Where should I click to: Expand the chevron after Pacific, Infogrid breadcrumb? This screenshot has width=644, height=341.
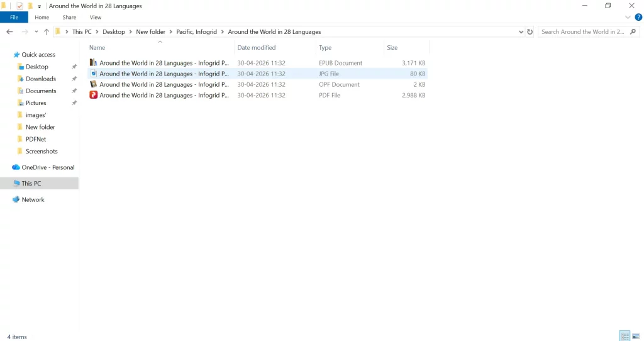222,31
